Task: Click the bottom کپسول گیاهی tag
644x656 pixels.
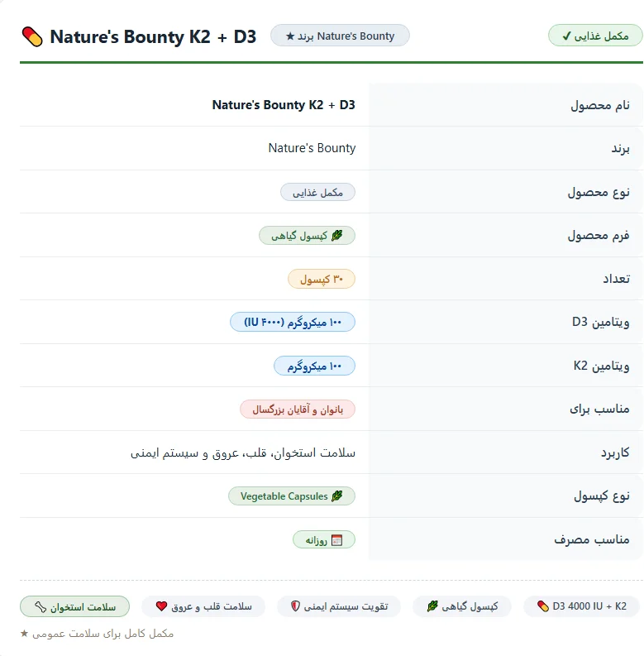Action: 462,606
